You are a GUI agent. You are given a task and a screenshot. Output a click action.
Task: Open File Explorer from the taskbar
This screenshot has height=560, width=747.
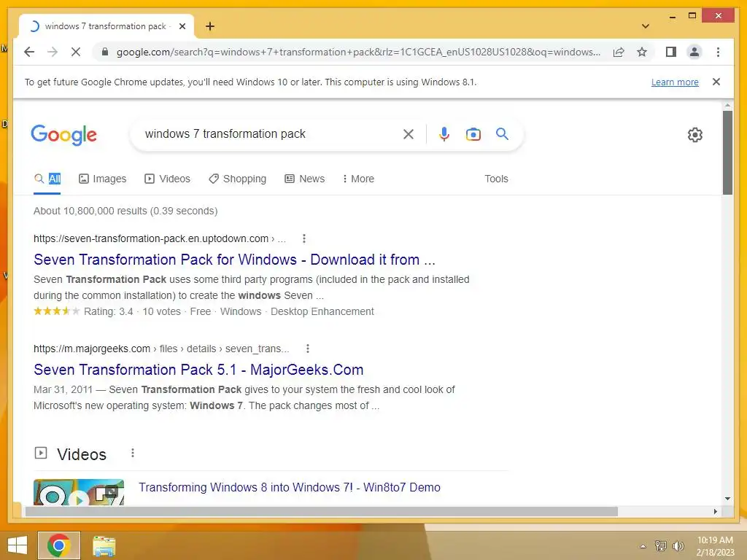(104, 546)
